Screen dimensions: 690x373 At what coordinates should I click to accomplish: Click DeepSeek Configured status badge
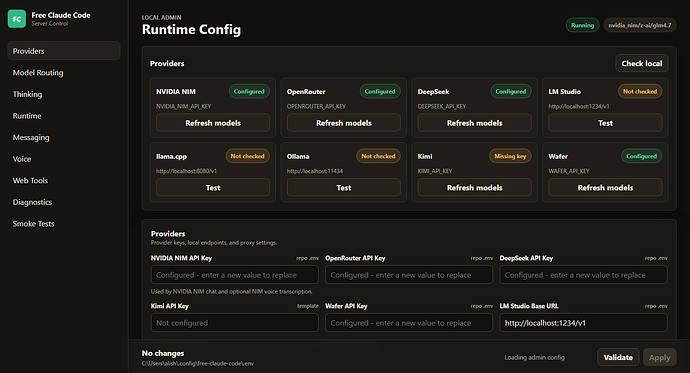click(510, 91)
